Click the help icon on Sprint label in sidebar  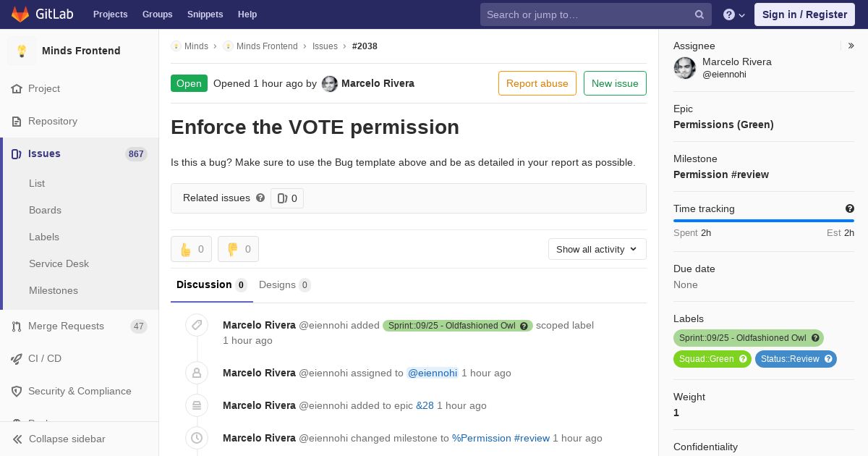coord(815,338)
